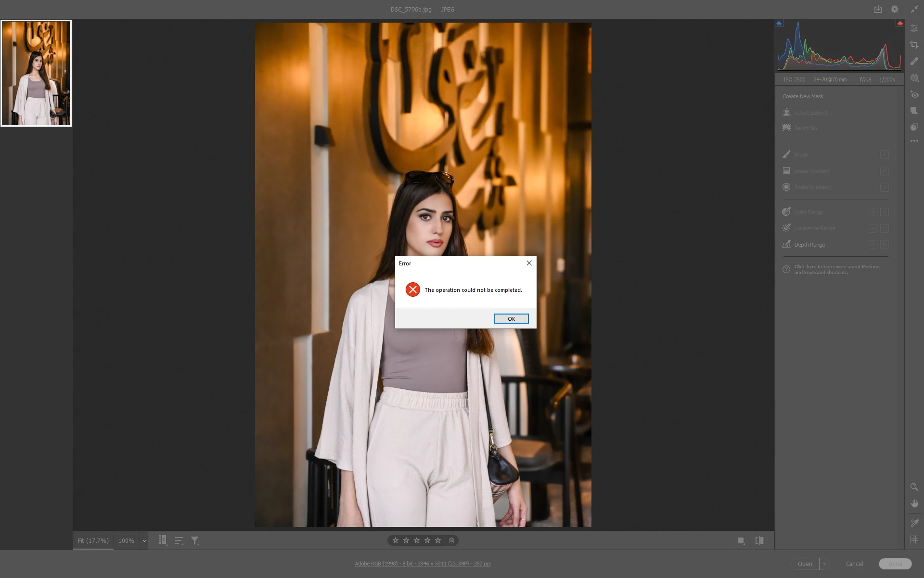Toggle highlight clipping warning in histogram

[899, 23]
